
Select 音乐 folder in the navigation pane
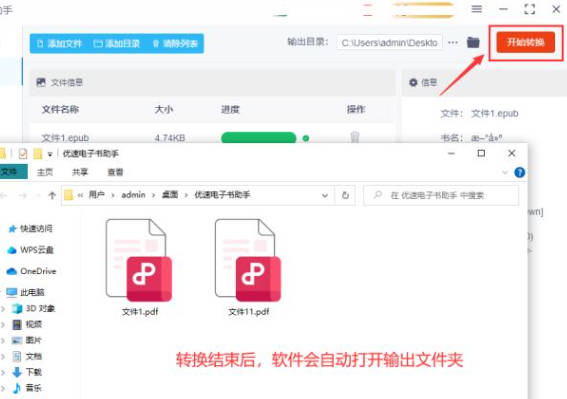(x=27, y=388)
